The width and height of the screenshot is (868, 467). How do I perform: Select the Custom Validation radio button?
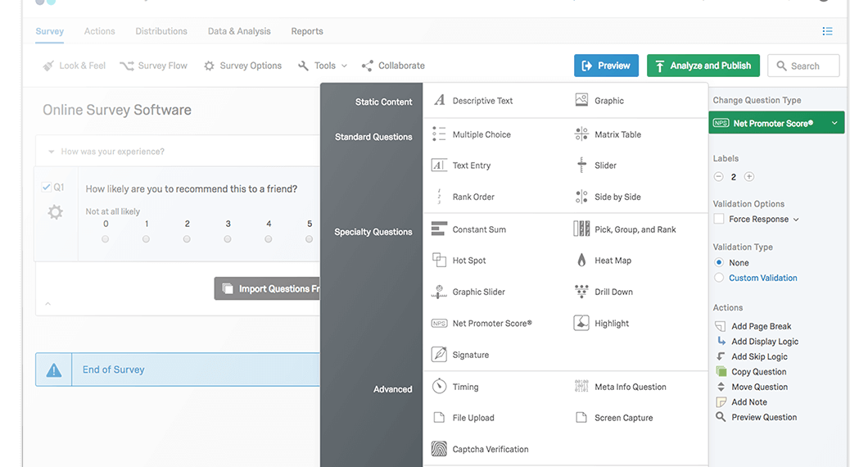719,278
